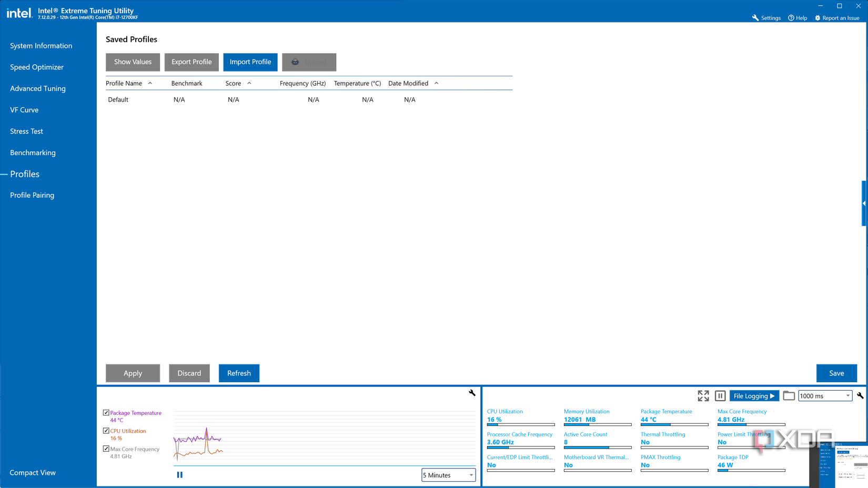Pause telemetry updates with the pause icon
This screenshot has width=868, height=488.
[x=720, y=395]
